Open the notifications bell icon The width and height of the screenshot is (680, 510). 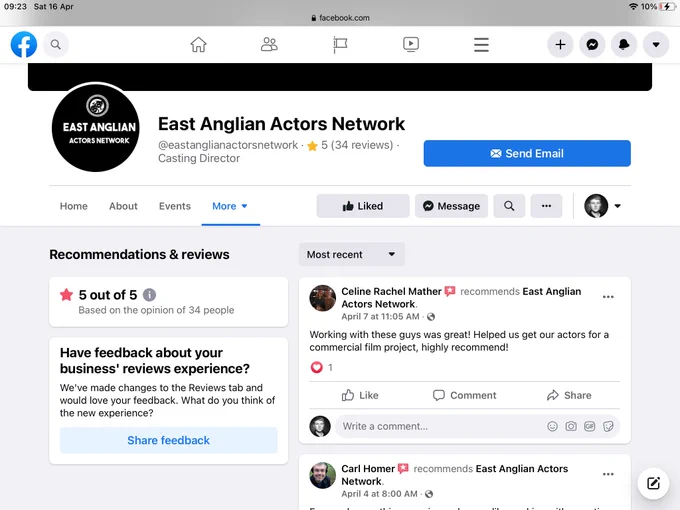[624, 44]
